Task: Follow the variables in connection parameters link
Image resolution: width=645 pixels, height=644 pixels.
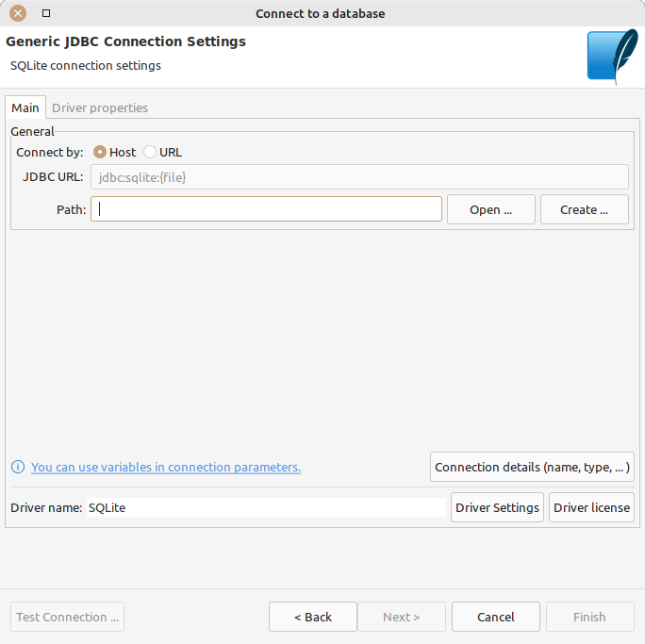Action: pos(166,467)
